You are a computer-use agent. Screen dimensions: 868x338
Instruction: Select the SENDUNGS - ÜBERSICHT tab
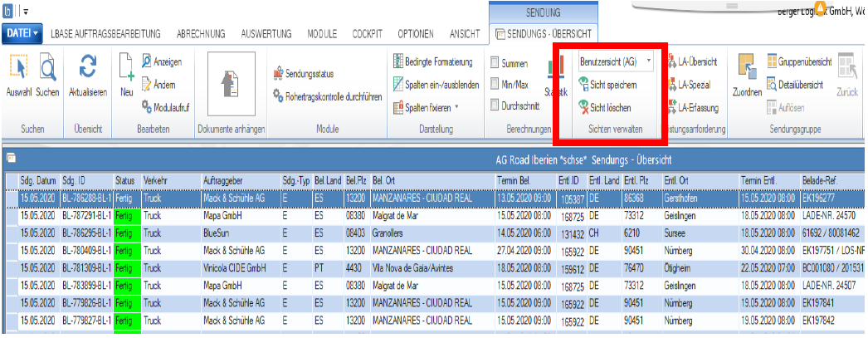point(543,34)
